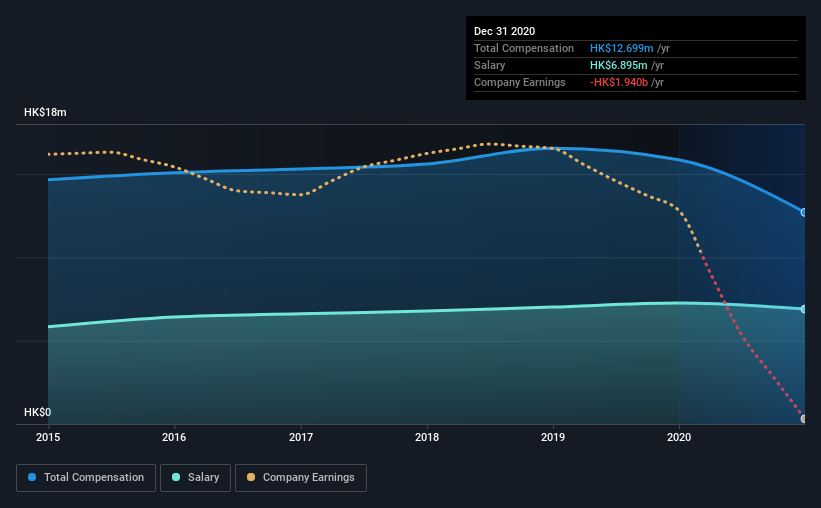The height and width of the screenshot is (508, 821).
Task: Click the HK$12.699m total compensation value
Action: pos(622,48)
